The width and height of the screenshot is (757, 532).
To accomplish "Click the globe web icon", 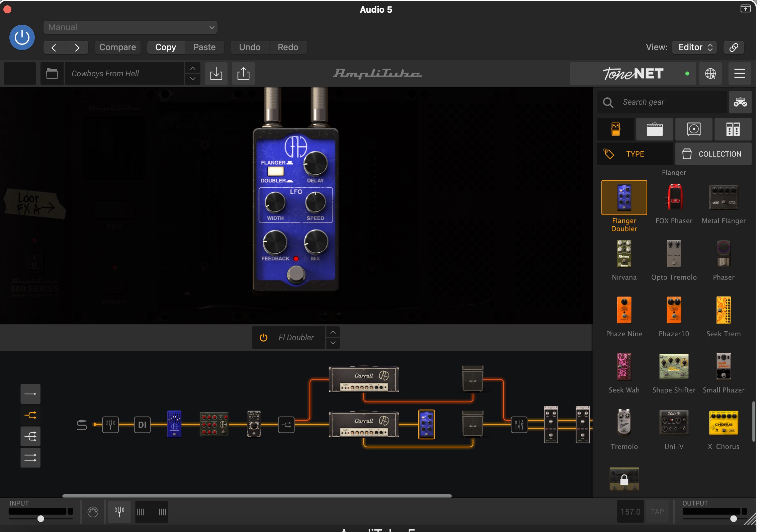I will pos(710,73).
